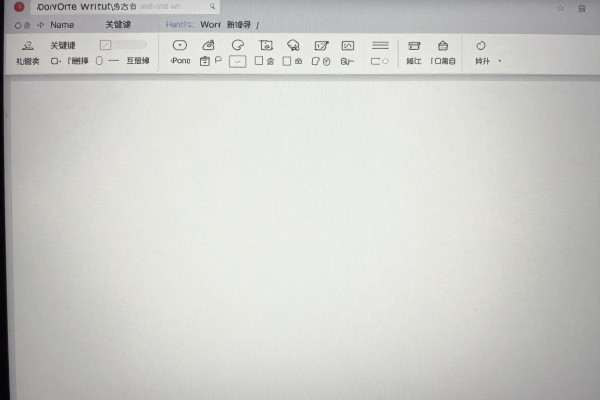Click the small clock icon in lower ribbon
The width and height of the screenshot is (600, 400).
[x=326, y=62]
